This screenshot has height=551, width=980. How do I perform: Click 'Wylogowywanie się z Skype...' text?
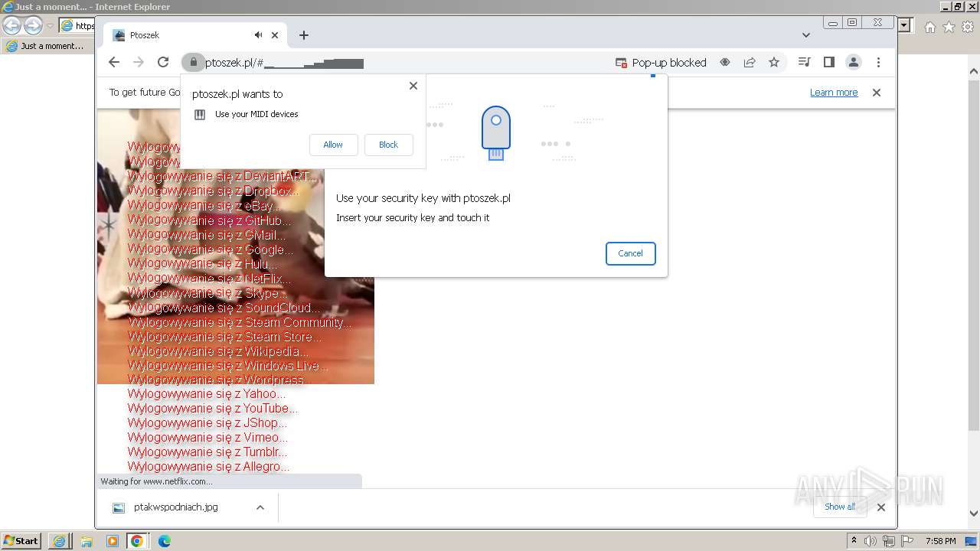coord(208,293)
